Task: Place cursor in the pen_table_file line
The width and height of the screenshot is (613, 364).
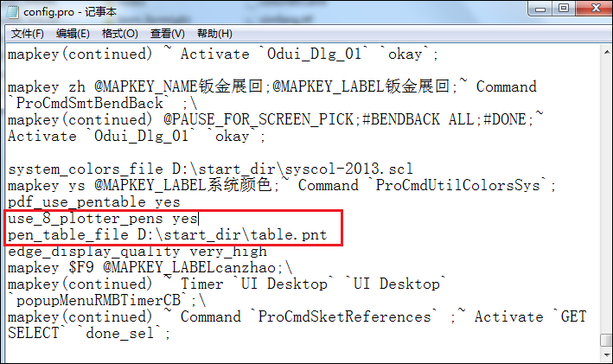Action: 168,235
